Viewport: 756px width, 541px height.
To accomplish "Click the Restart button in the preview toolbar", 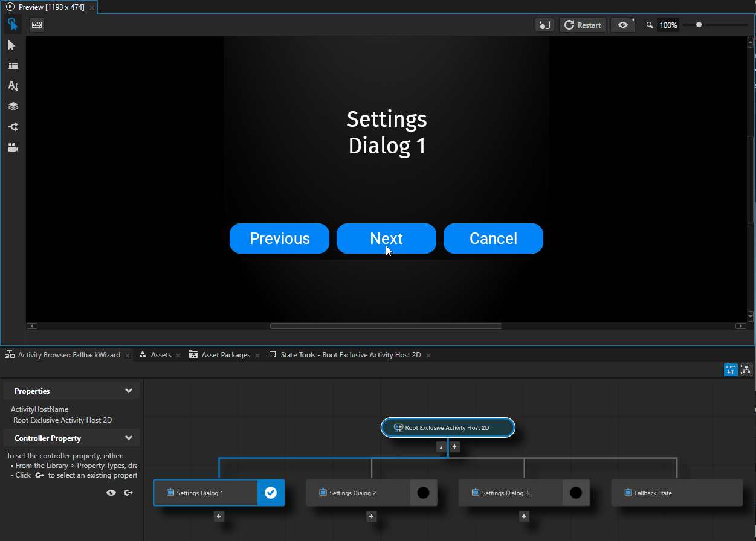I will pyautogui.click(x=581, y=24).
